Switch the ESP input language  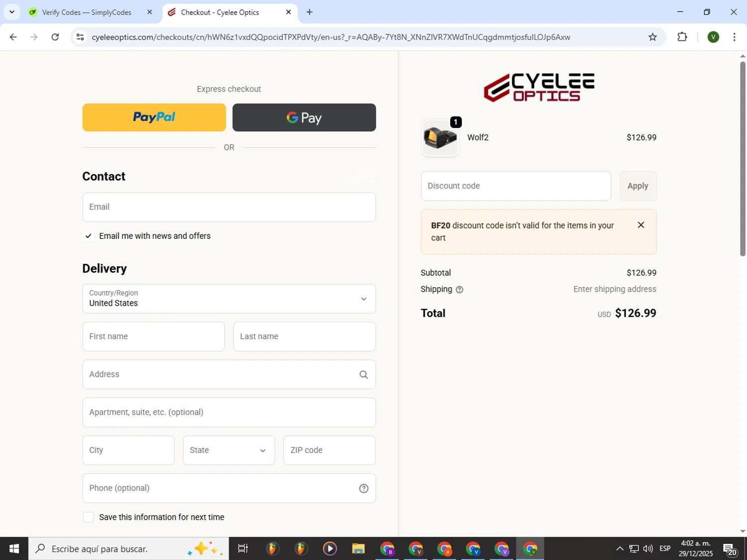[x=665, y=549]
